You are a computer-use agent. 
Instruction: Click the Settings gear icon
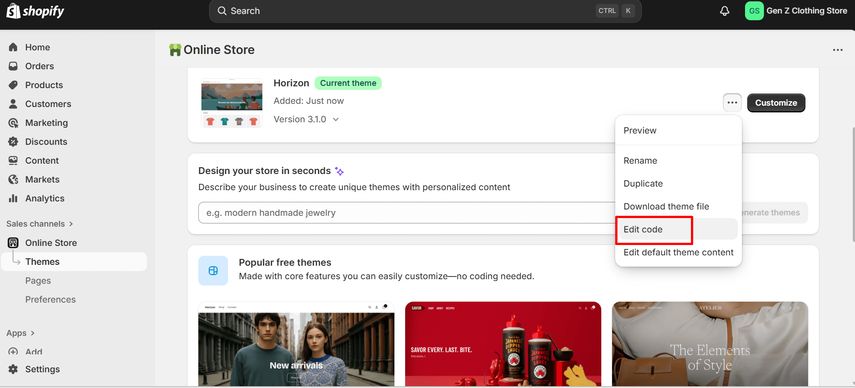(x=13, y=369)
